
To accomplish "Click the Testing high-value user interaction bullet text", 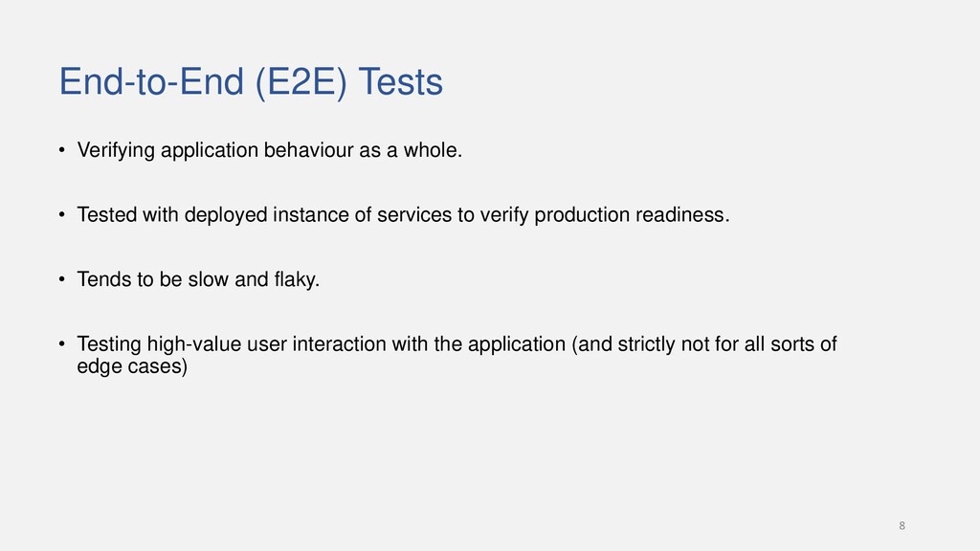I will point(457,355).
